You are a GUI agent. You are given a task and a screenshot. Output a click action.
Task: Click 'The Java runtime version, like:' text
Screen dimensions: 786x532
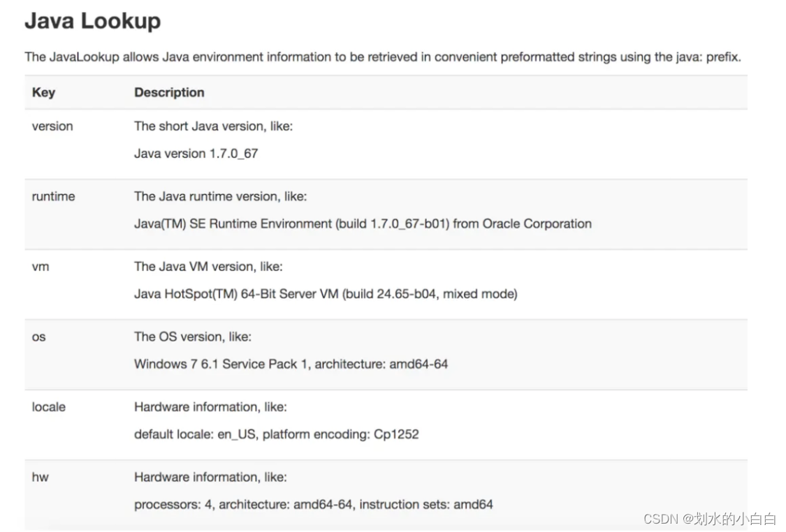[221, 196]
